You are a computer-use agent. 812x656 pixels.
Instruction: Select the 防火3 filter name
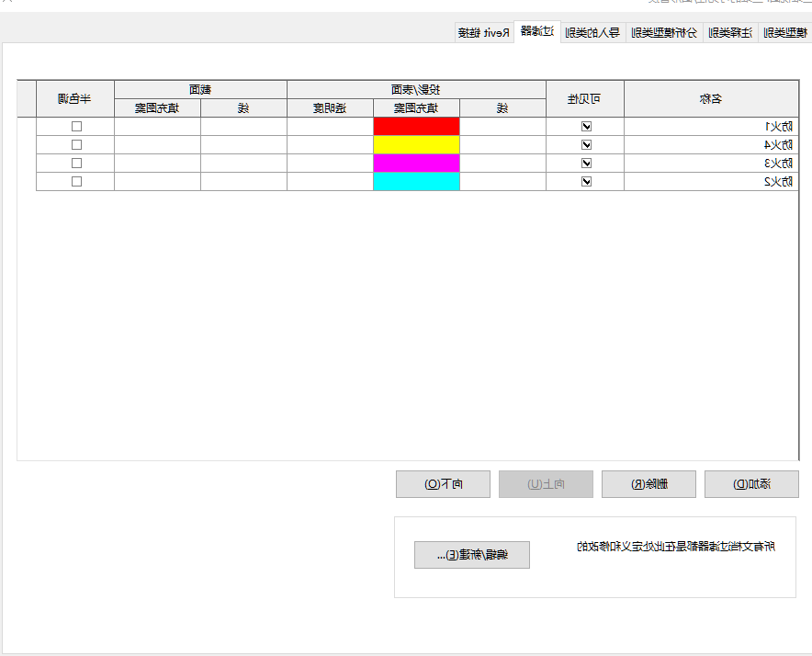click(x=779, y=164)
